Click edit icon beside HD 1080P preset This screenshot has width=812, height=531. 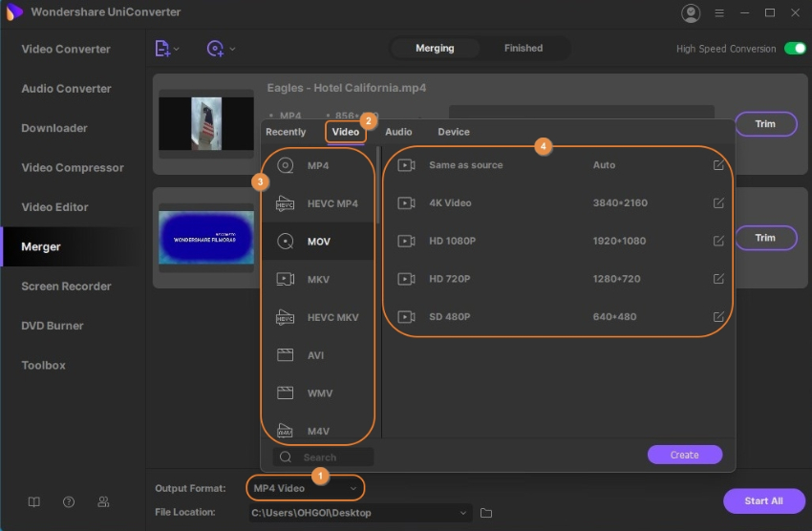[718, 241]
